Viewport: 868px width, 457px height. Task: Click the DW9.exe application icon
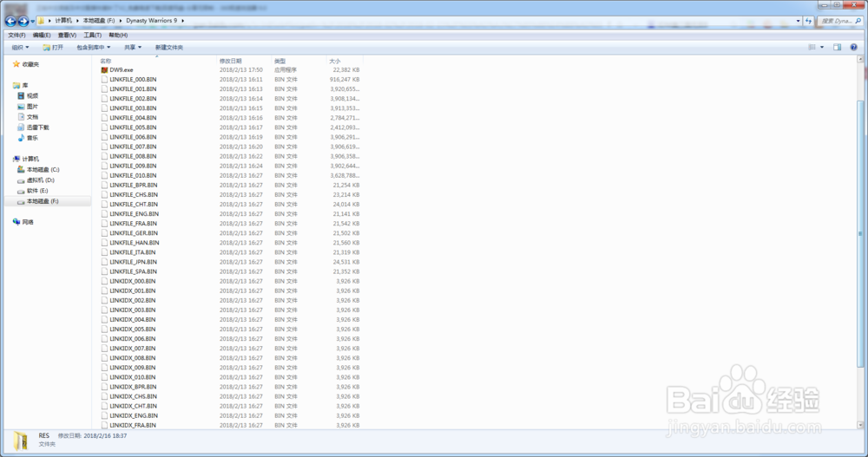104,70
